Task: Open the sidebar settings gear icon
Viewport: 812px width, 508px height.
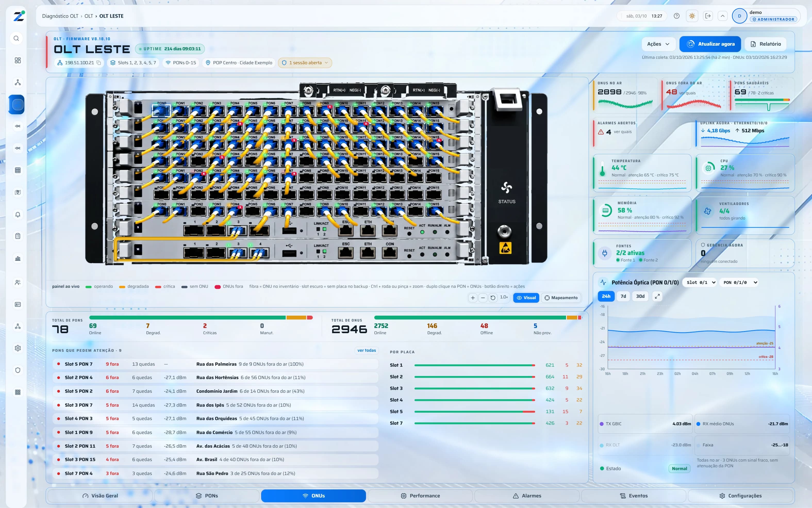Action: pyautogui.click(x=18, y=348)
